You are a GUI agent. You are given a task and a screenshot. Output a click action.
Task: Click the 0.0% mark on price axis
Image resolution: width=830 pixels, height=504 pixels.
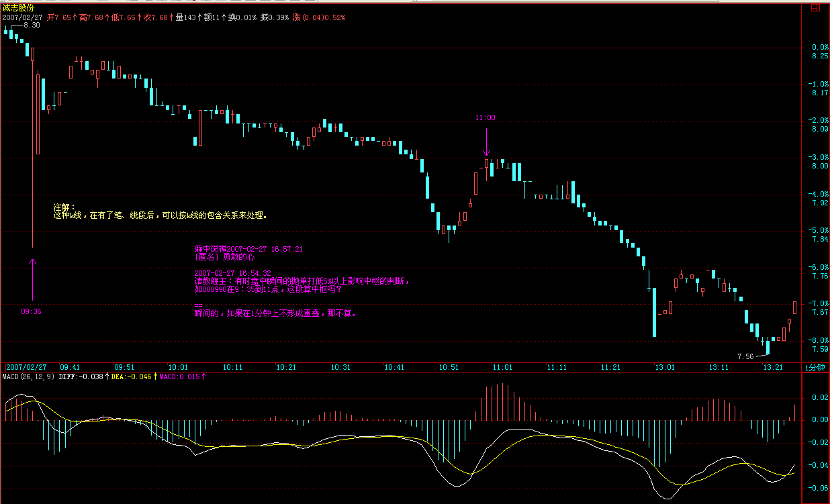[x=819, y=47]
